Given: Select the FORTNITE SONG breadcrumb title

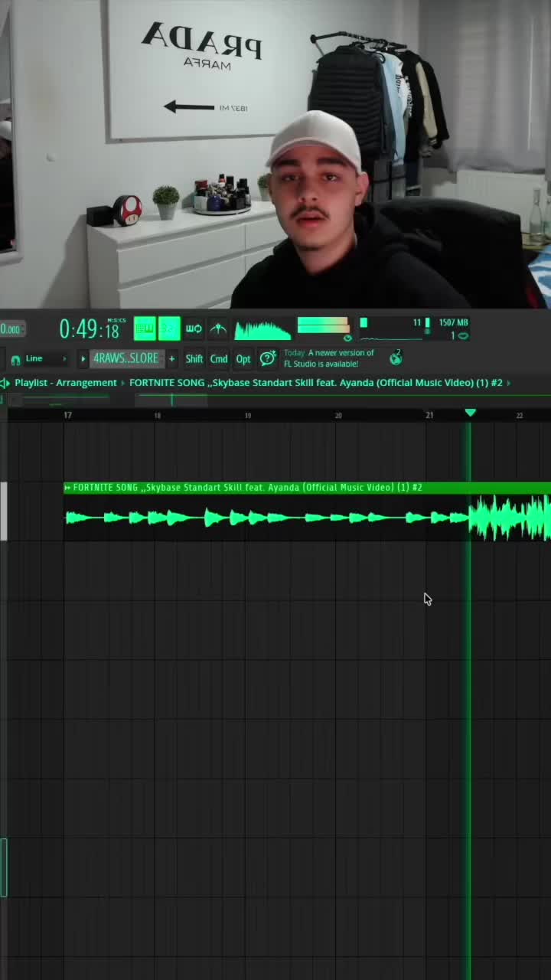Looking at the screenshot, I should (x=316, y=383).
